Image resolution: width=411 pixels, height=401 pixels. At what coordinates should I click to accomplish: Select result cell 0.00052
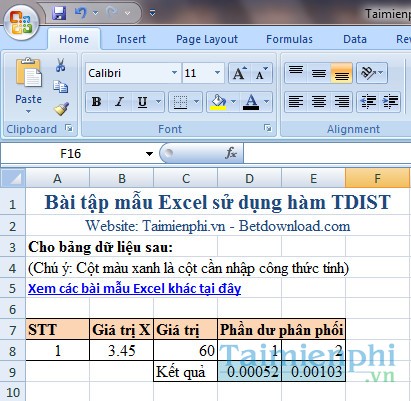[249, 372]
